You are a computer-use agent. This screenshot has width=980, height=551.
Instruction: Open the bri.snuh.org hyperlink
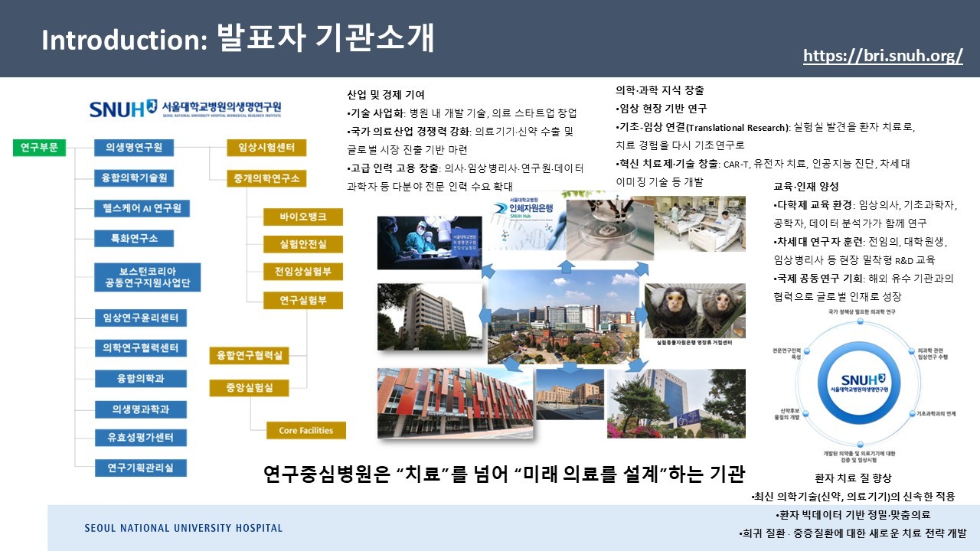coord(883,57)
